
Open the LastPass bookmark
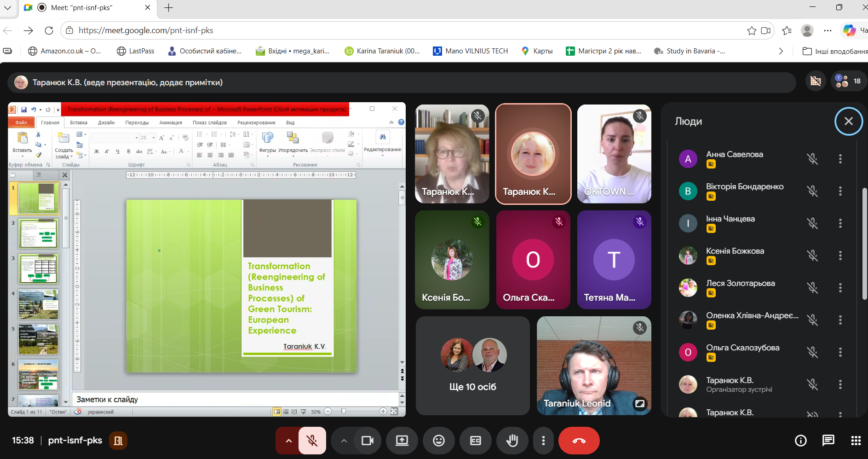click(136, 51)
